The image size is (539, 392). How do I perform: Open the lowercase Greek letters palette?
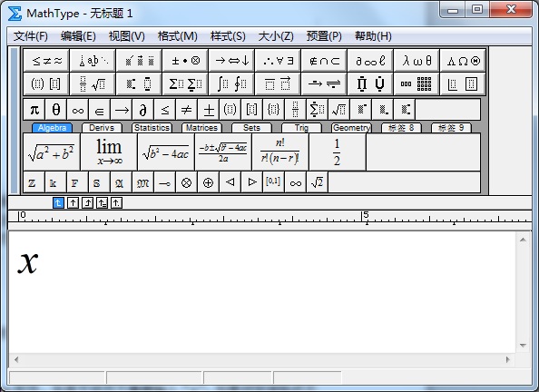click(416, 61)
